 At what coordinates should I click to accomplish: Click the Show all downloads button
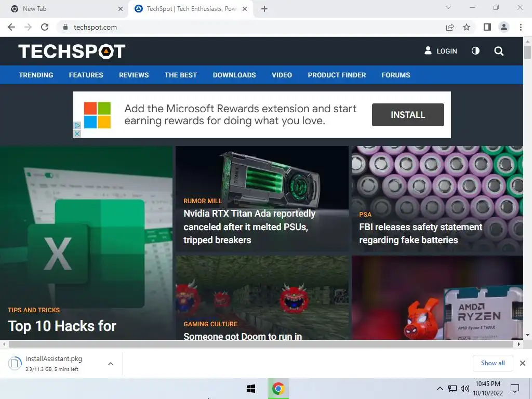(493, 363)
